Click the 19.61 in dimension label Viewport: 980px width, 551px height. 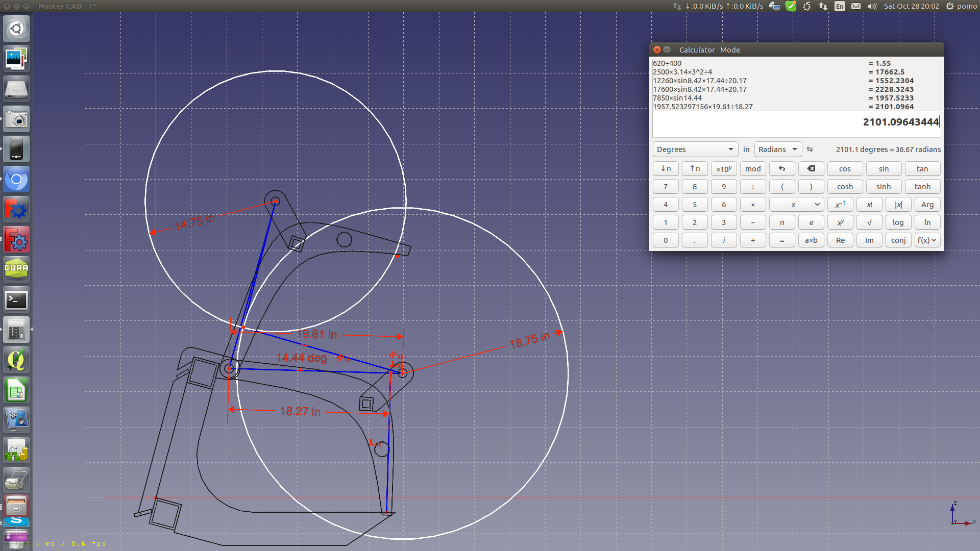pyautogui.click(x=317, y=335)
